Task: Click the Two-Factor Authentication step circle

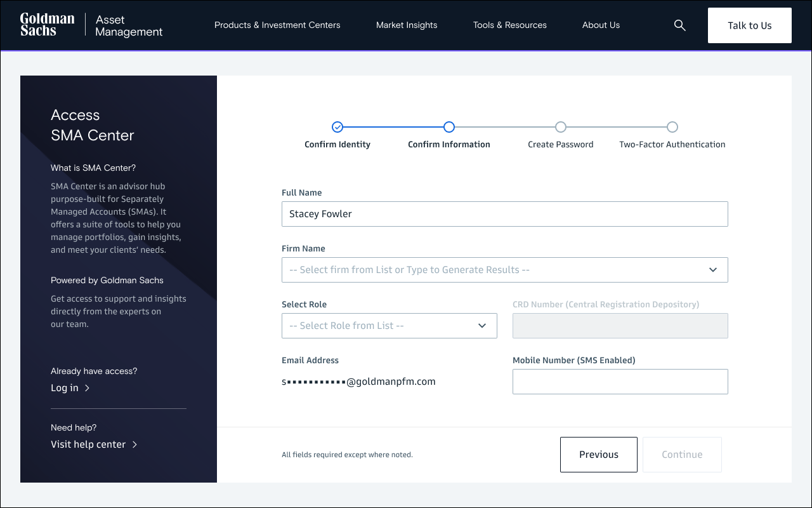Action: pyautogui.click(x=672, y=127)
